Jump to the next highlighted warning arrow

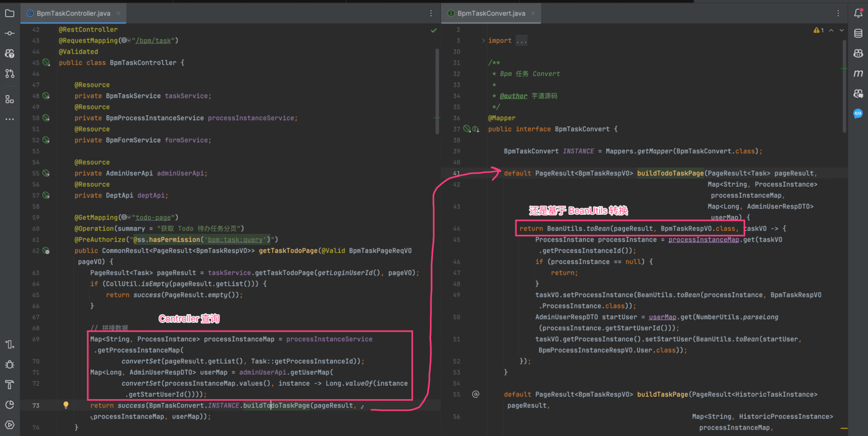click(842, 30)
